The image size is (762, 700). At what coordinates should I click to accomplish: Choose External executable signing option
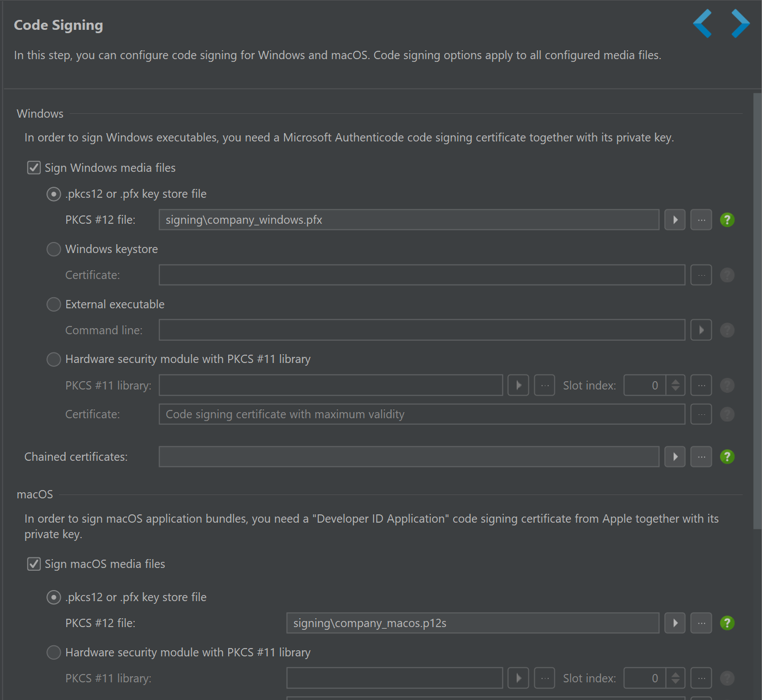point(54,304)
